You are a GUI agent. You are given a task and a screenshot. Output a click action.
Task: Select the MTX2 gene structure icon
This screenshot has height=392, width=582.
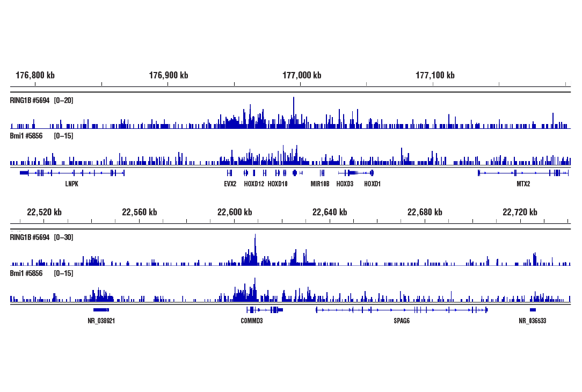(522, 172)
